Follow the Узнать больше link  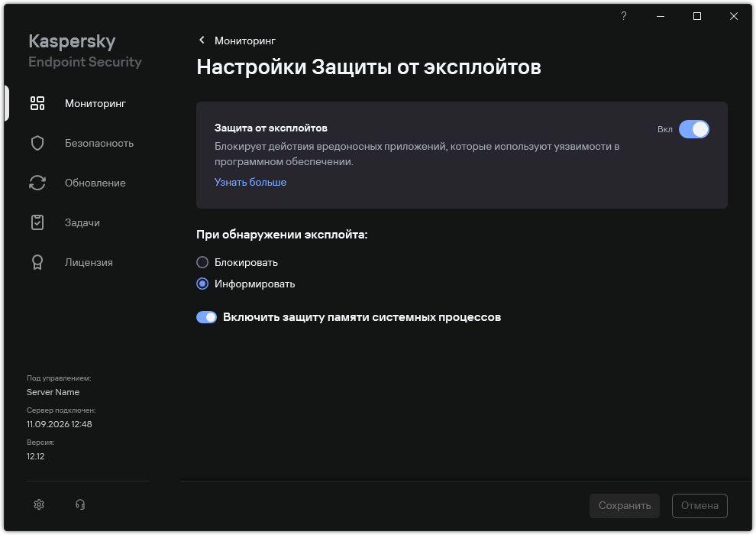[x=250, y=182]
